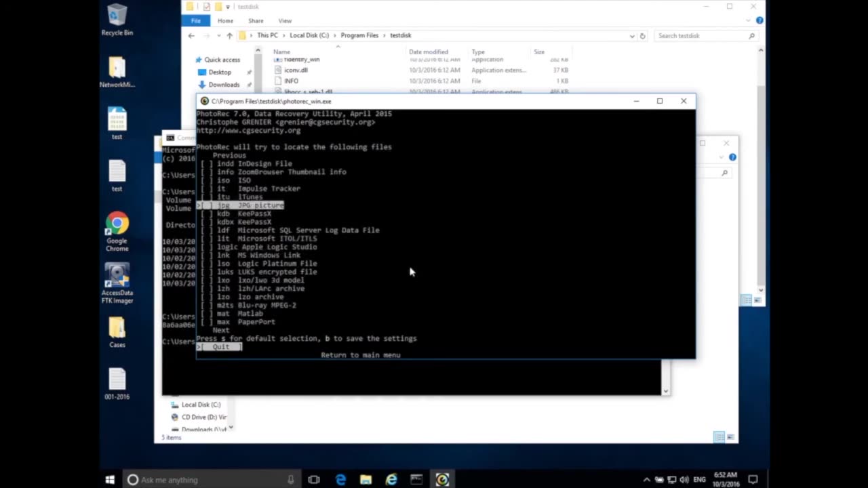Click Program Files in the address breadcrumb

click(x=359, y=35)
